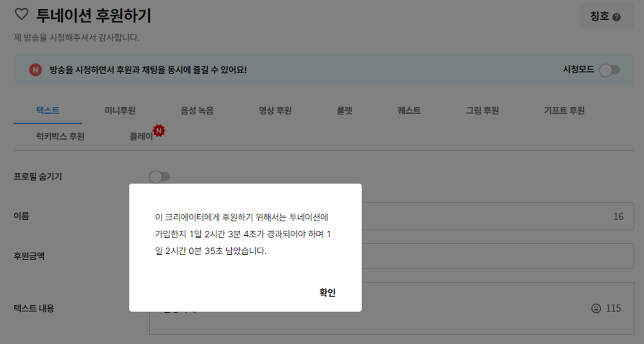Click the heart icon beside 투네이션 후원하기
Viewport: 644px width, 344px height.
pyautogui.click(x=22, y=14)
